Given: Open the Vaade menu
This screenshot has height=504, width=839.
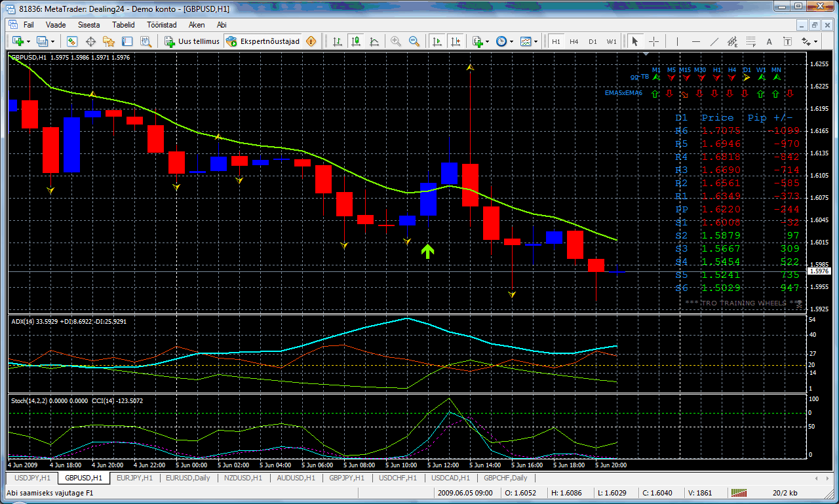Looking at the screenshot, I should (56, 24).
